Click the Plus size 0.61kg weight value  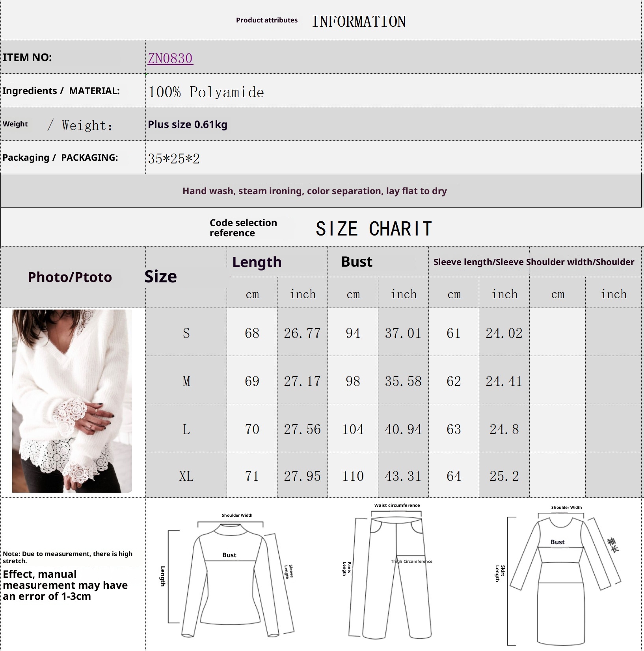point(188,124)
